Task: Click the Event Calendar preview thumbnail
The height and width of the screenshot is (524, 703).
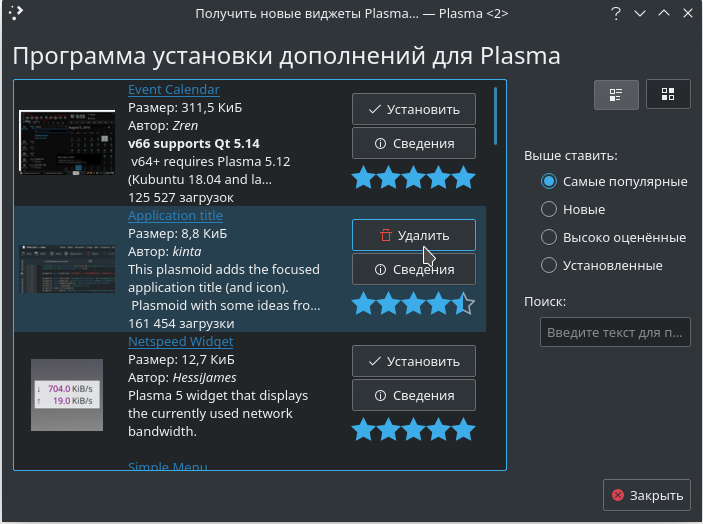Action: (x=67, y=143)
